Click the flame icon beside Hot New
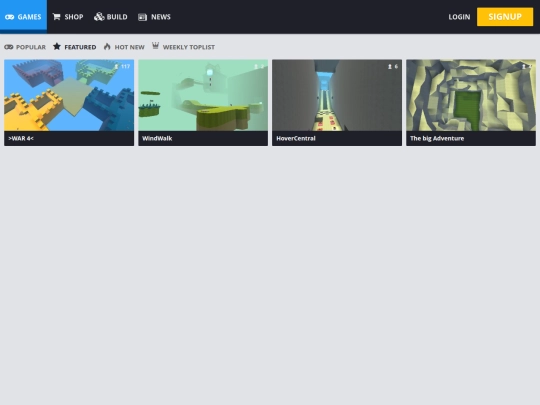540x405 pixels. (x=107, y=46)
